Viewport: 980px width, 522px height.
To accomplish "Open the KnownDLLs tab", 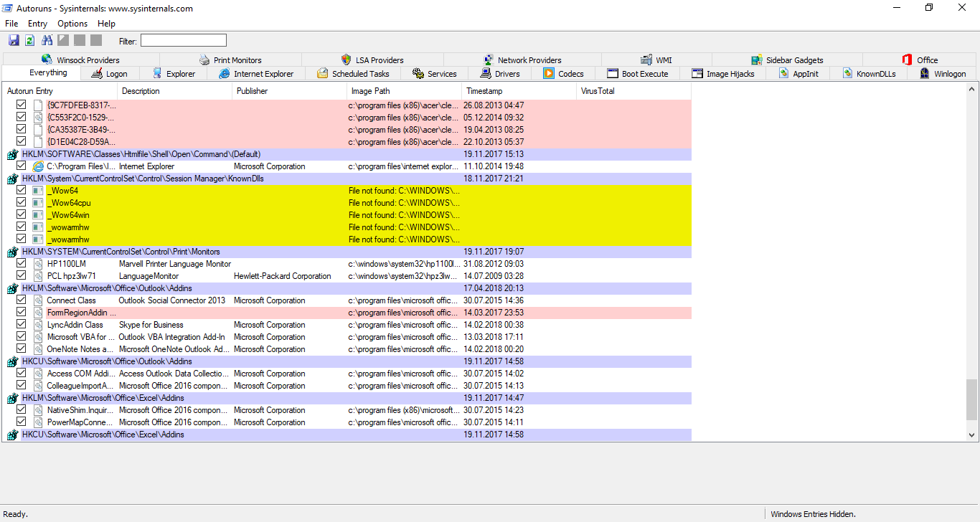I will tap(869, 74).
